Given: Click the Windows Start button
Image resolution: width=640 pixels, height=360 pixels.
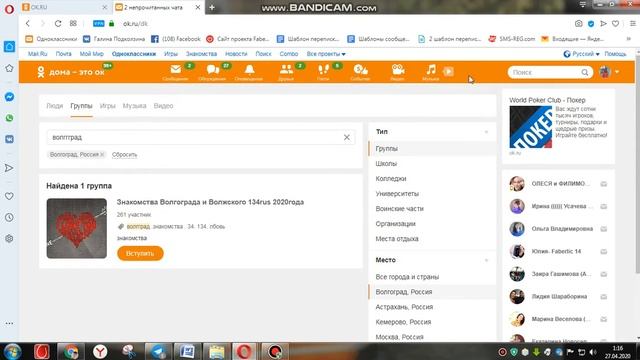Looking at the screenshot, I should (12, 351).
